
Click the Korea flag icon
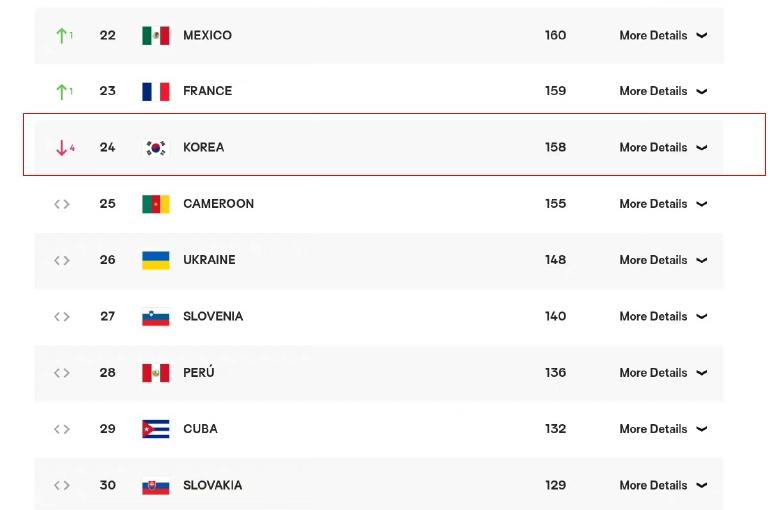156,147
